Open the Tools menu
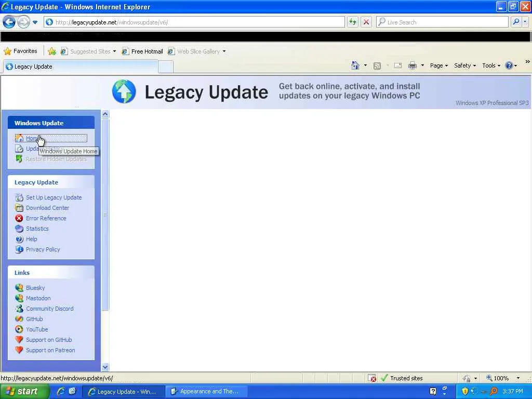Image resolution: width=532 pixels, height=399 pixels. tap(491, 65)
